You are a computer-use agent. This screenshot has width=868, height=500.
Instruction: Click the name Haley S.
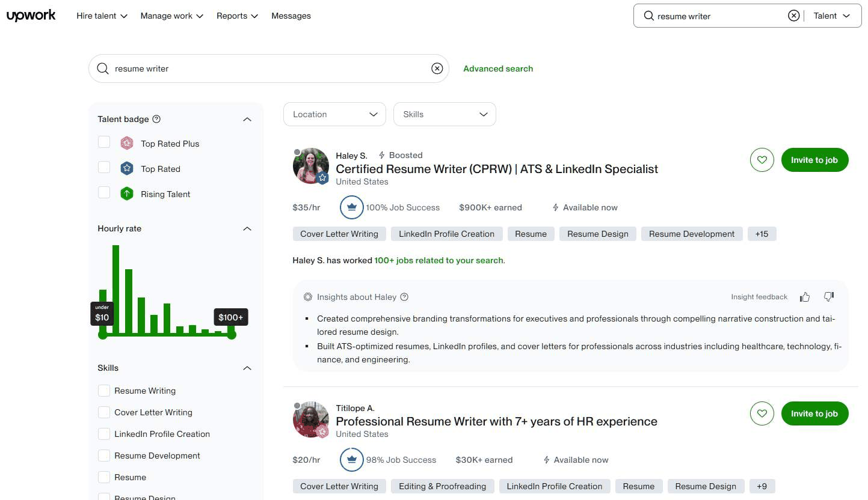tap(351, 155)
